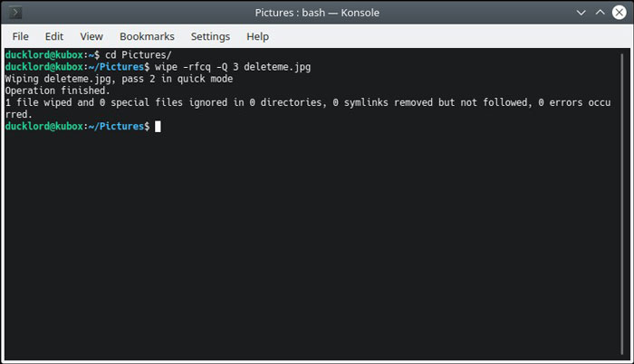Screen dimensions: 634x364
Task: Click the 'wipe -rfcq -Q 3 deleteme.jpg' command text
Action: [x=233, y=67]
